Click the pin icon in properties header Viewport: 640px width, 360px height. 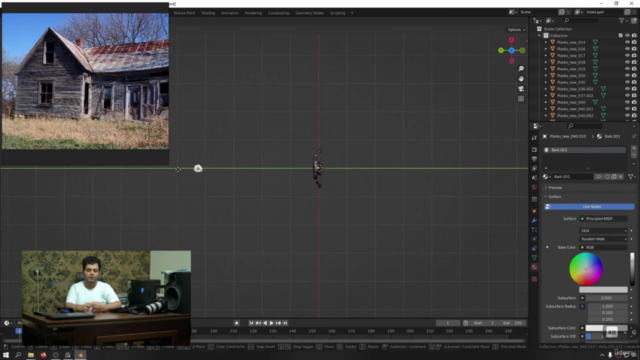pos(633,136)
